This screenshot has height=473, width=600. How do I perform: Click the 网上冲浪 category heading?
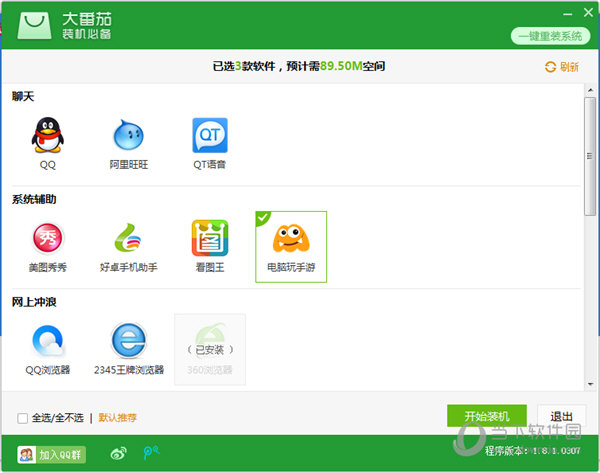(x=34, y=302)
